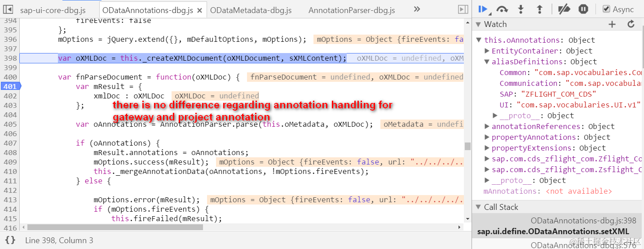
Task: Collapse this.oAnnotations watch entry
Action: pos(479,40)
